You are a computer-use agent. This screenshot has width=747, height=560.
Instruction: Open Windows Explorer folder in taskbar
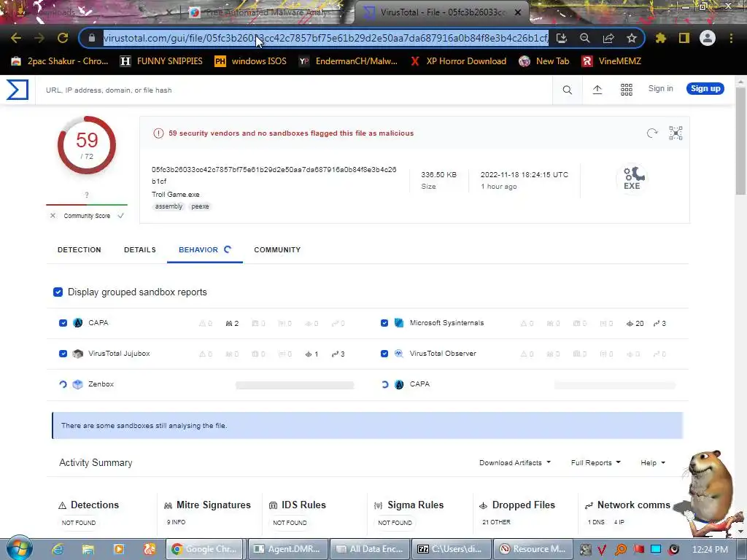coord(88,549)
